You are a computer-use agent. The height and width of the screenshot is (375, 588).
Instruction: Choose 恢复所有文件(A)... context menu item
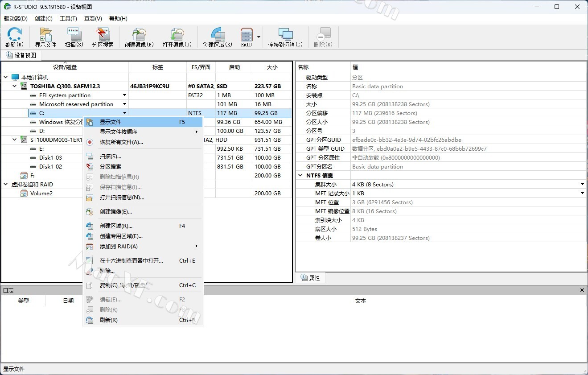[143, 142]
